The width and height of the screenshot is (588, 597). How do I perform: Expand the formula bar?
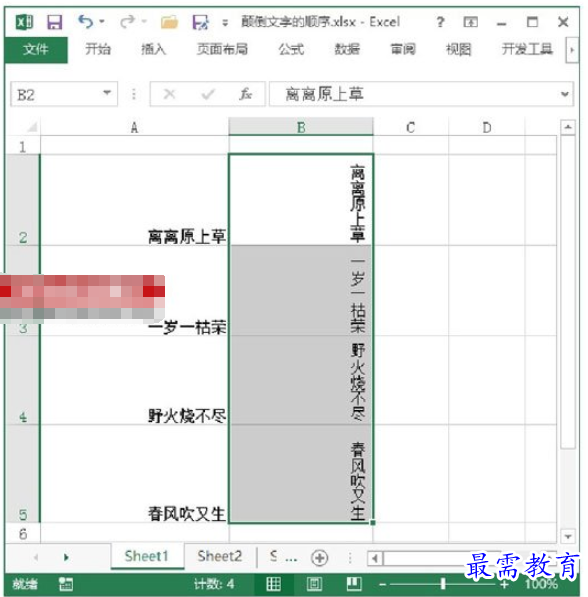(x=565, y=94)
